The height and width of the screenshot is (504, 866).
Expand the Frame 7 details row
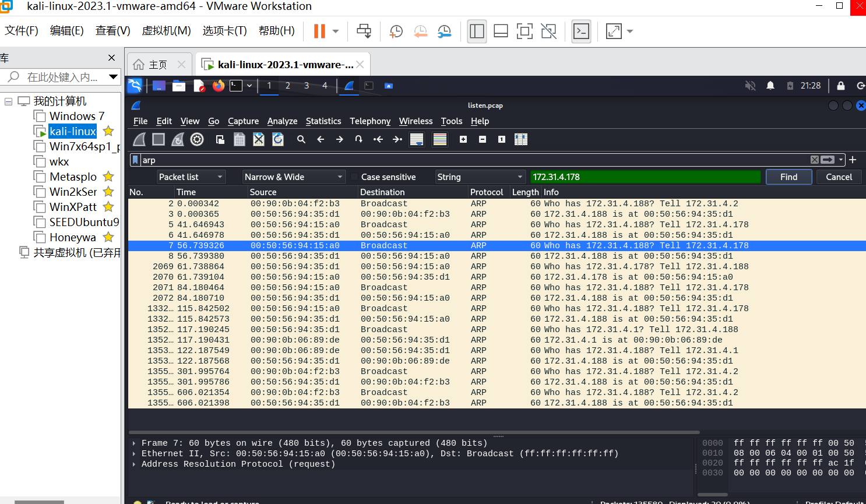pos(134,443)
